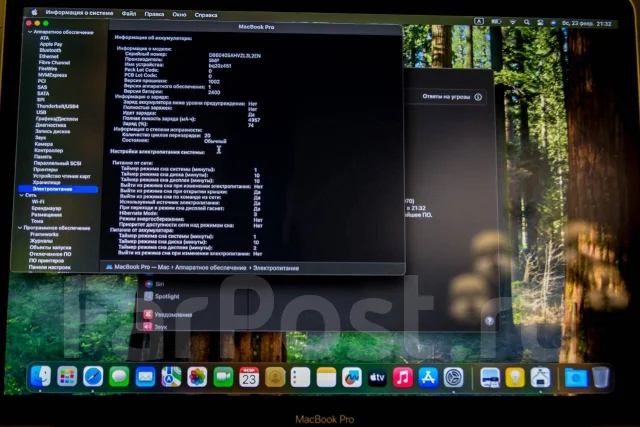Open the Информация о системе menu
The image size is (640, 427).
pos(79,13)
